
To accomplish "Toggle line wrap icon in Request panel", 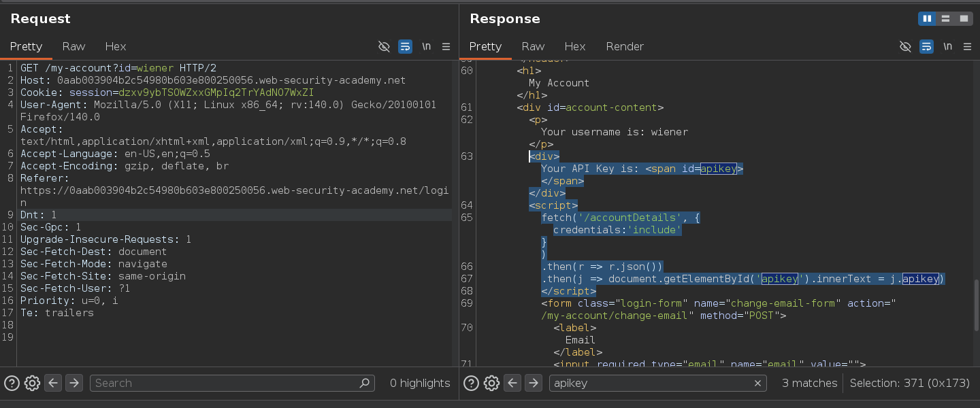I will [405, 46].
